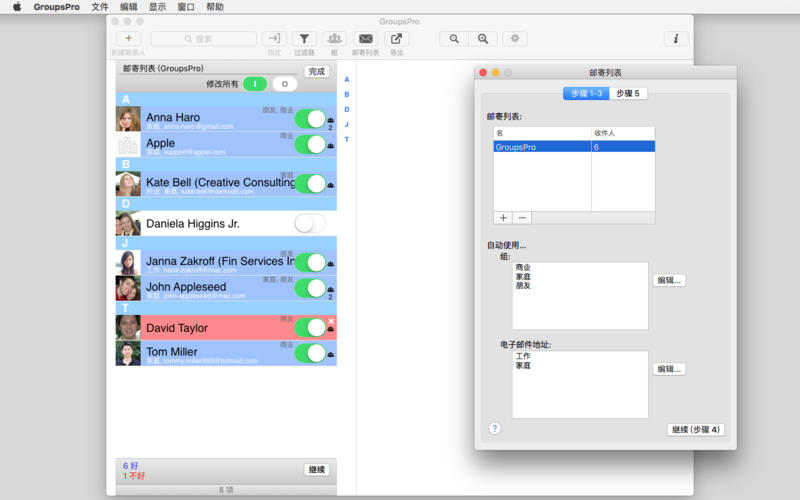Jump to letter B in the index
The height and width of the screenshot is (500, 800).
click(x=346, y=94)
